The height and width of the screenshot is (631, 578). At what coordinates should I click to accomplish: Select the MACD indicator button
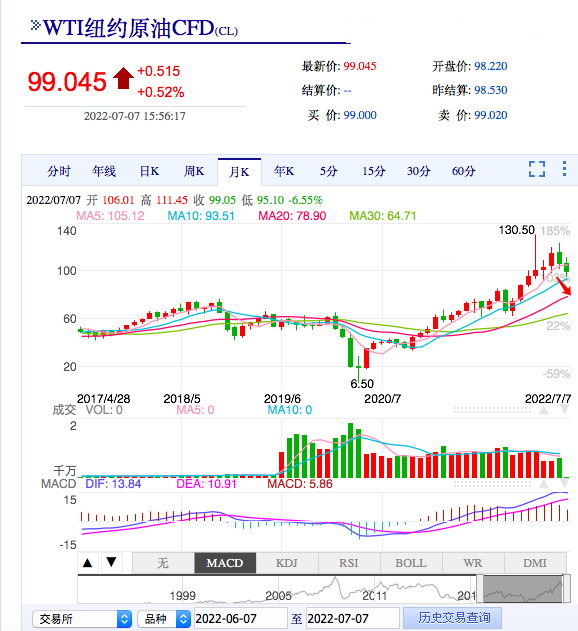point(225,563)
